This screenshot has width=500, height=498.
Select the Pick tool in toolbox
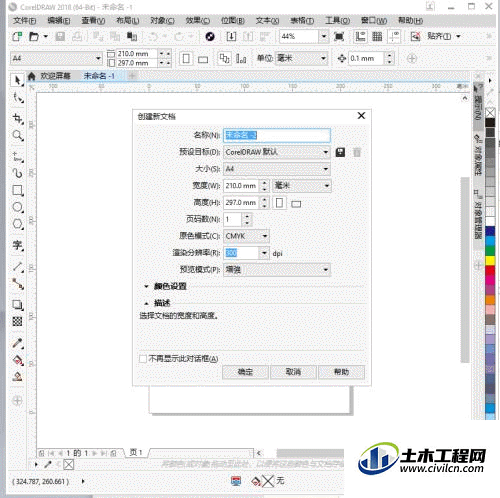(x=17, y=80)
